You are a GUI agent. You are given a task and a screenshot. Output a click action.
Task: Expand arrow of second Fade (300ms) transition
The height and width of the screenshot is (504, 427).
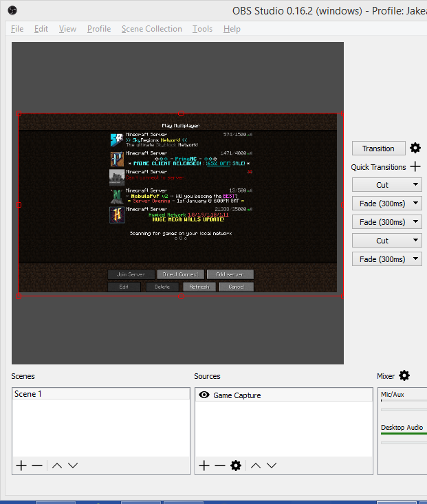[415, 222]
